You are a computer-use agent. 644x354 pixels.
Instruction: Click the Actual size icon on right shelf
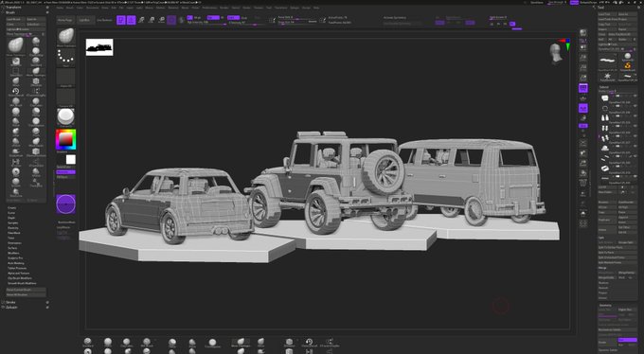(583, 68)
